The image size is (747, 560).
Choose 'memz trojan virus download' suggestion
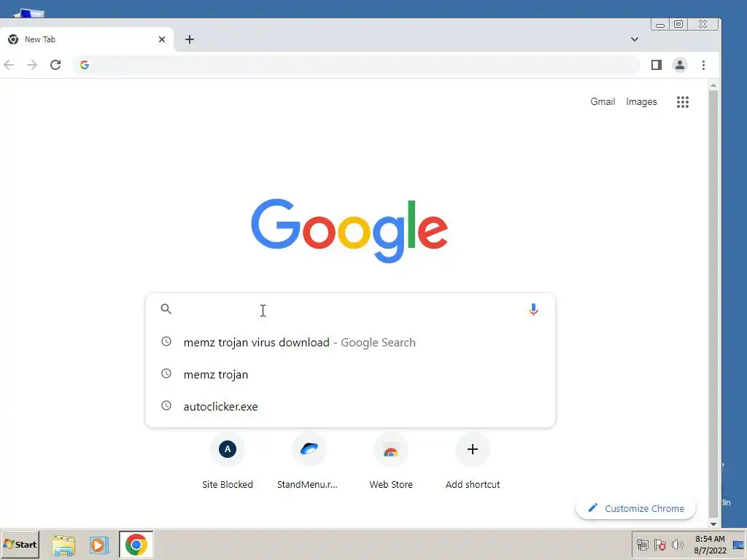pyautogui.click(x=350, y=343)
